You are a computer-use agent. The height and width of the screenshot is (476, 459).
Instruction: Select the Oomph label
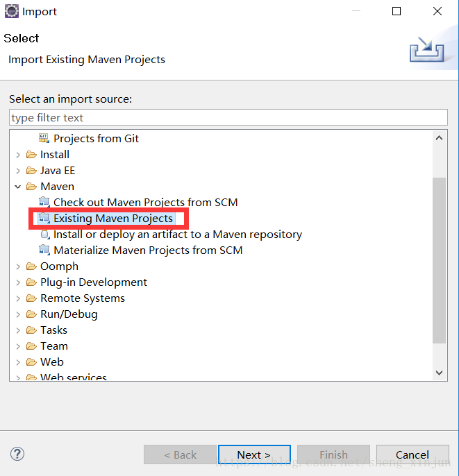(59, 266)
